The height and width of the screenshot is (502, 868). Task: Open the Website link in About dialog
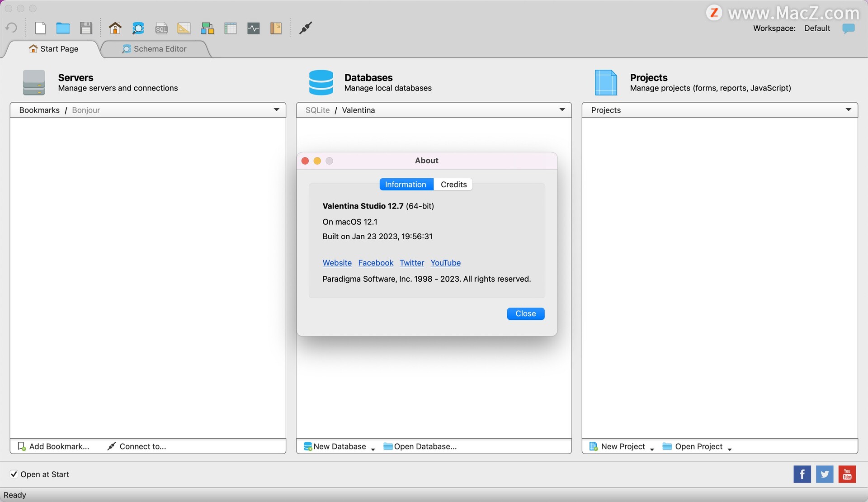337,263
